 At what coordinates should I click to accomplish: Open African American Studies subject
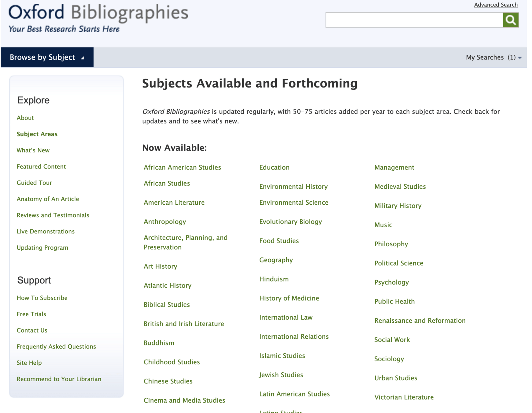[x=182, y=167]
